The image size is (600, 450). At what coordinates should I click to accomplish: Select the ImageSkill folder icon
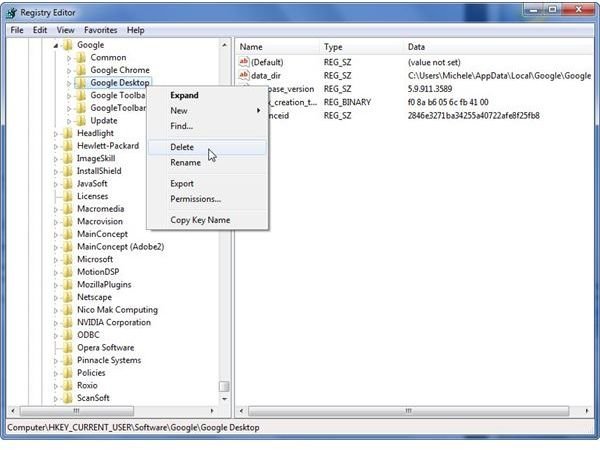tap(68, 159)
